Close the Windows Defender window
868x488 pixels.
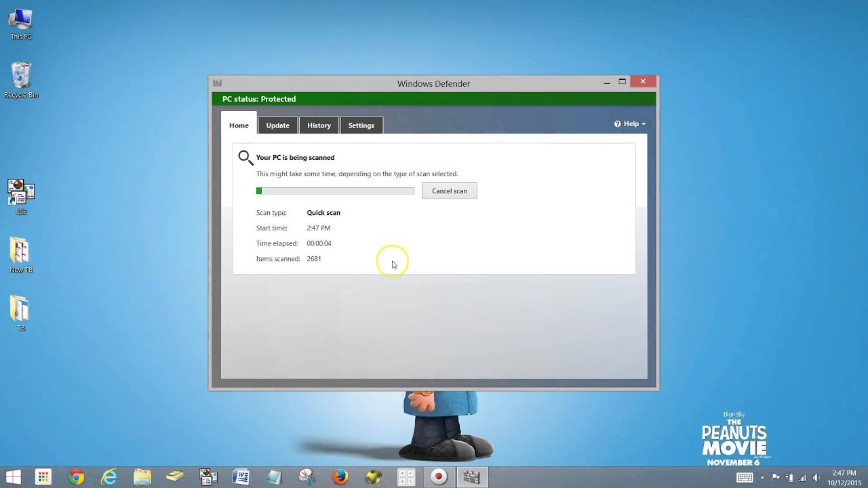click(x=643, y=81)
